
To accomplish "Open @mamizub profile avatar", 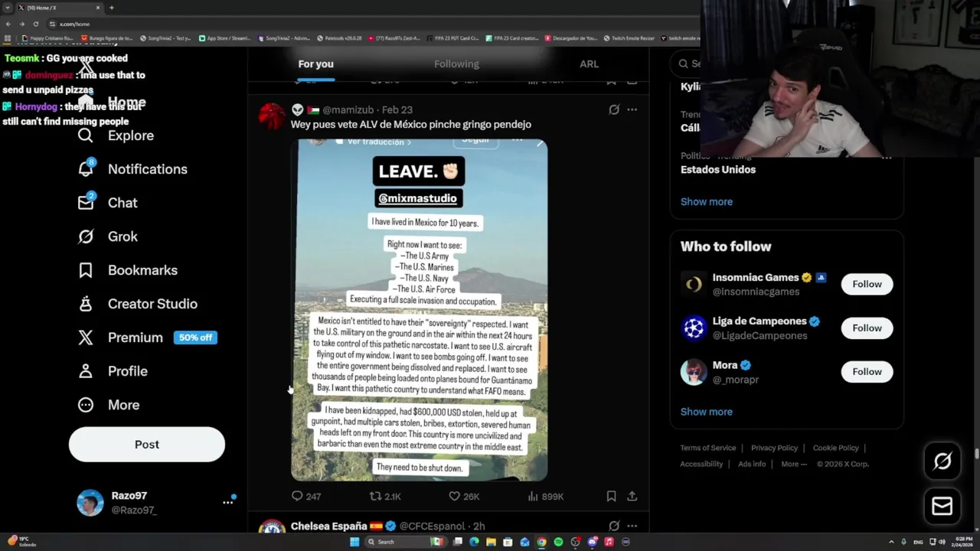I will [272, 116].
